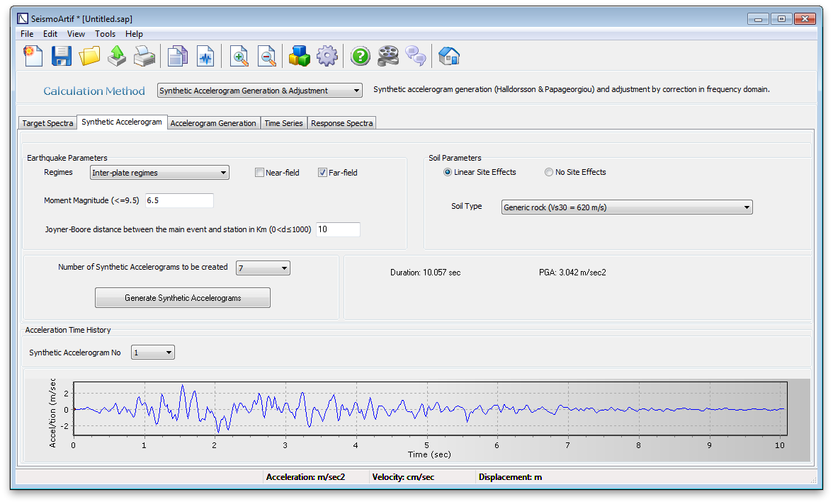833x504 pixels.
Task: Click the SeismoArtif title bar app icon
Action: (x=23, y=18)
